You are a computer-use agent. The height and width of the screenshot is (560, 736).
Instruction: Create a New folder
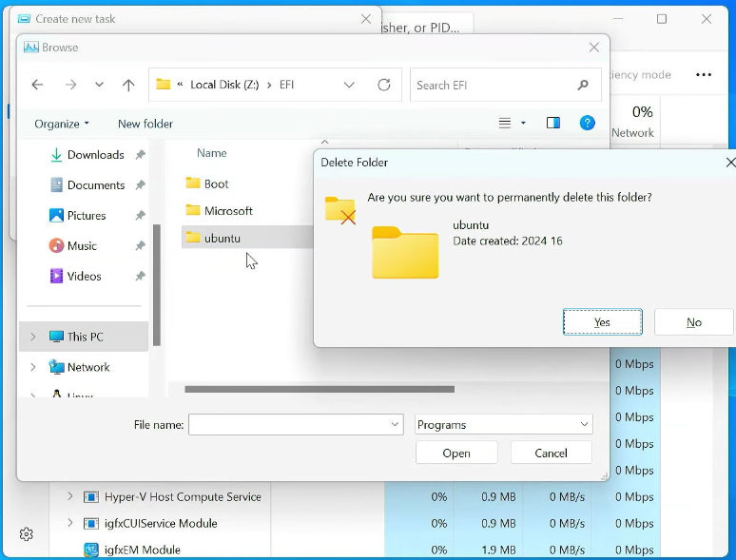pyautogui.click(x=145, y=124)
